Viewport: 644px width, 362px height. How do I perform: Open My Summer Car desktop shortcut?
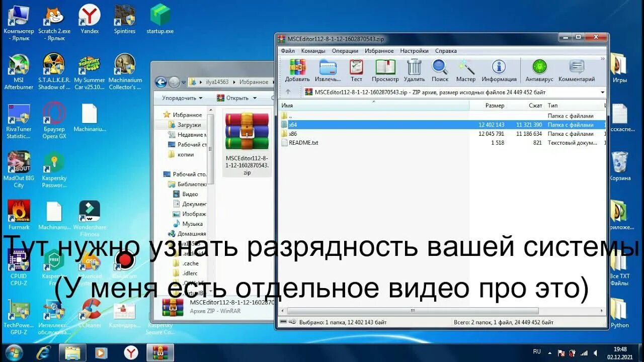pyautogui.click(x=90, y=72)
